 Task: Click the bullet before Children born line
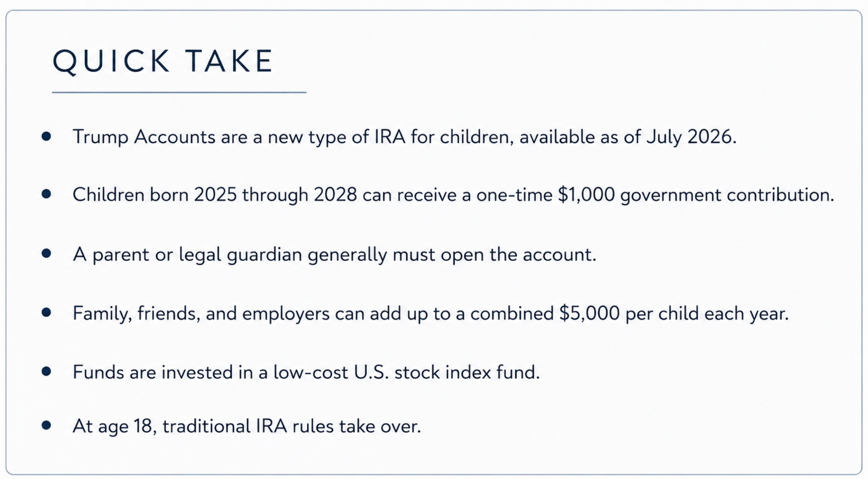pos(46,194)
